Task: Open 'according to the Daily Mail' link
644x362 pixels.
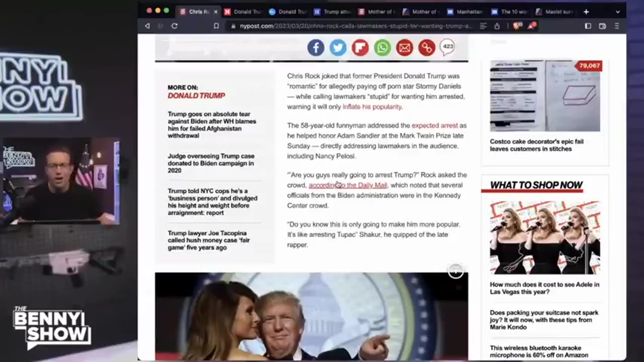Action: (x=348, y=185)
